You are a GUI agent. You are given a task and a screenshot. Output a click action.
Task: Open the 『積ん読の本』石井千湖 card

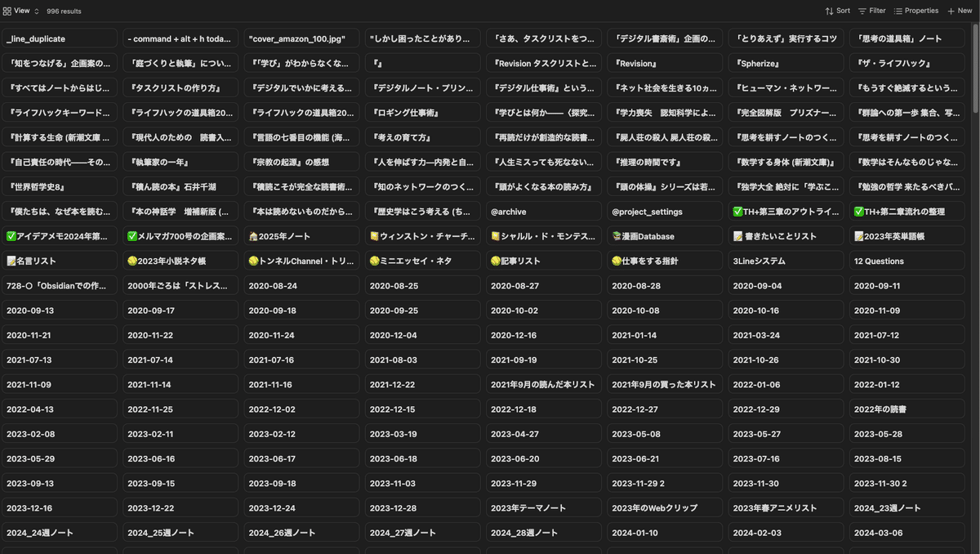(180, 187)
